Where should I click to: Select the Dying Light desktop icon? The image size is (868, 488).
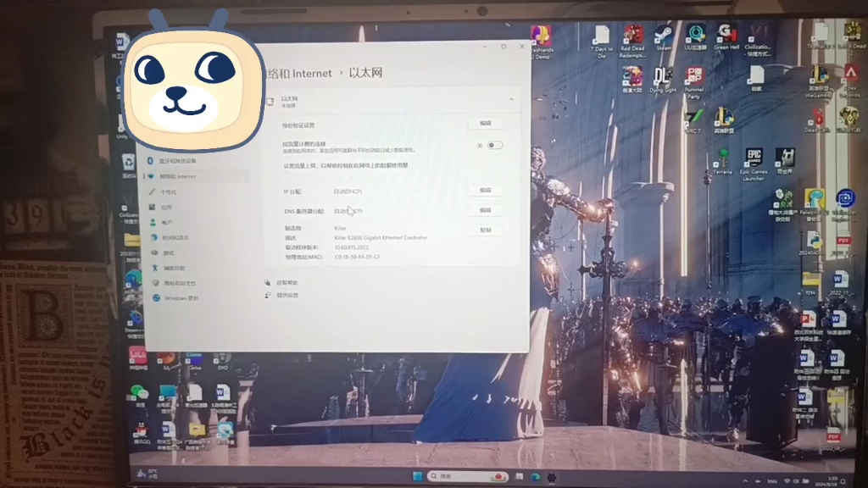tap(663, 80)
